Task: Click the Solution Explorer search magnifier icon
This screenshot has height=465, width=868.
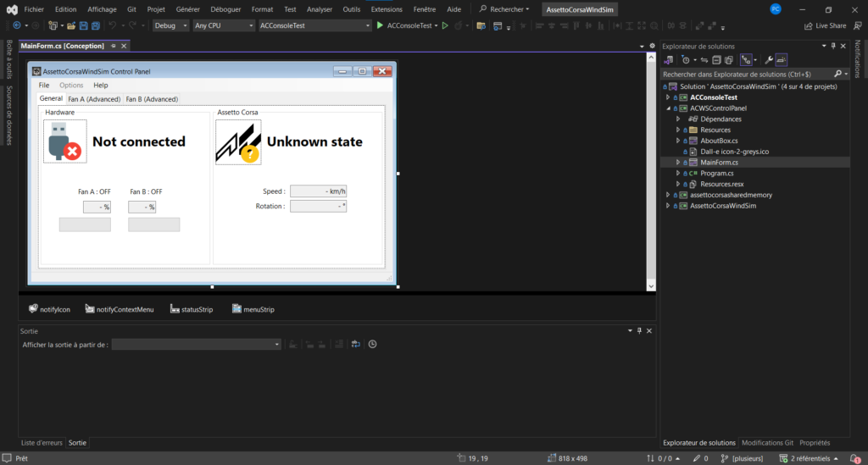Action: [838, 74]
